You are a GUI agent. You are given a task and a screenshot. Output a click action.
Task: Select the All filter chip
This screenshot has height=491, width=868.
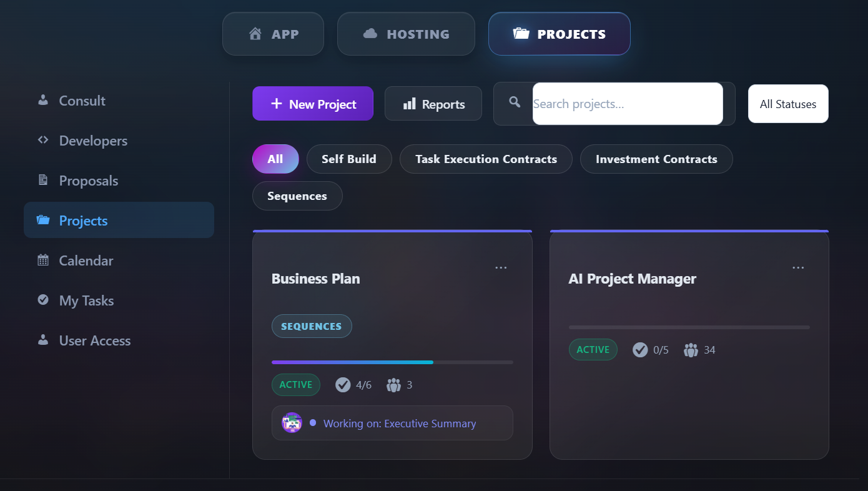(x=275, y=159)
